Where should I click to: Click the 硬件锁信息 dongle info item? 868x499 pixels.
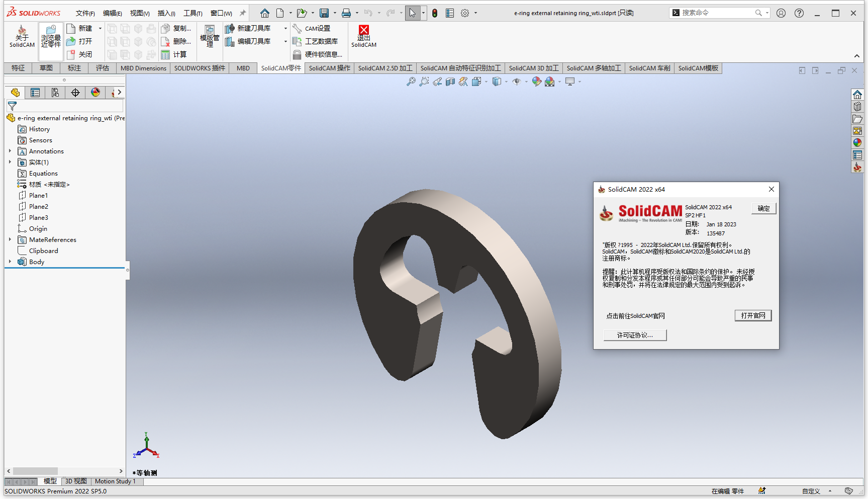[x=318, y=54]
